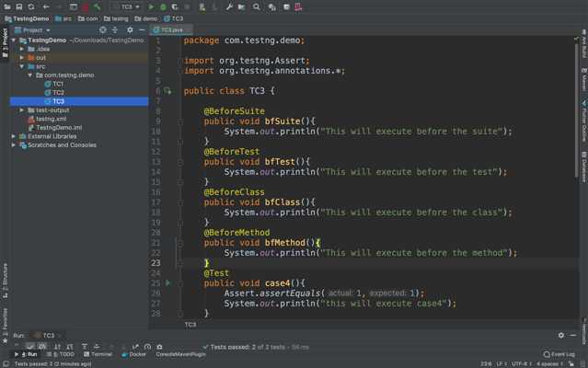Open Project panel settings gear
Screen dimensions: 588x368
130,29
